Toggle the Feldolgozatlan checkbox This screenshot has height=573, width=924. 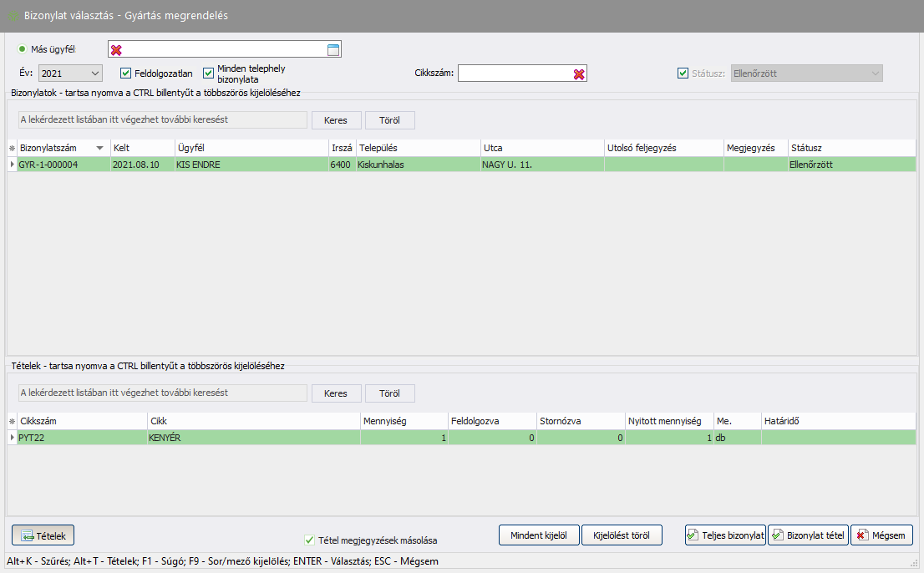point(126,74)
